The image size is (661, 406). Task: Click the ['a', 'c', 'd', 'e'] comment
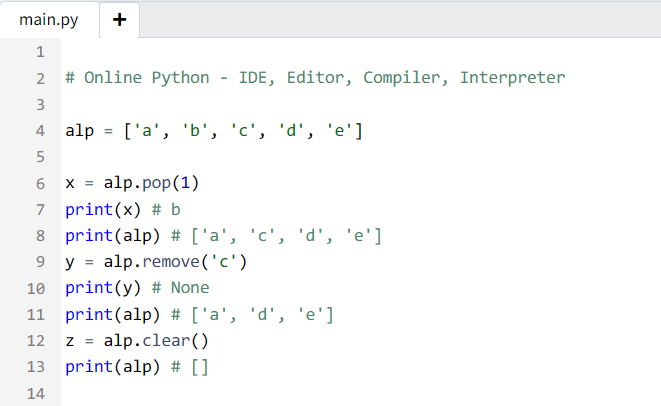pyautogui.click(x=276, y=236)
